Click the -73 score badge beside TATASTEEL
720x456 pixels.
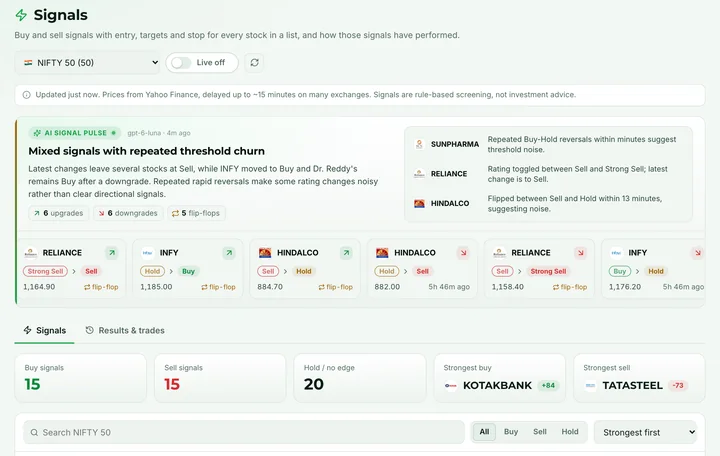(x=678, y=386)
